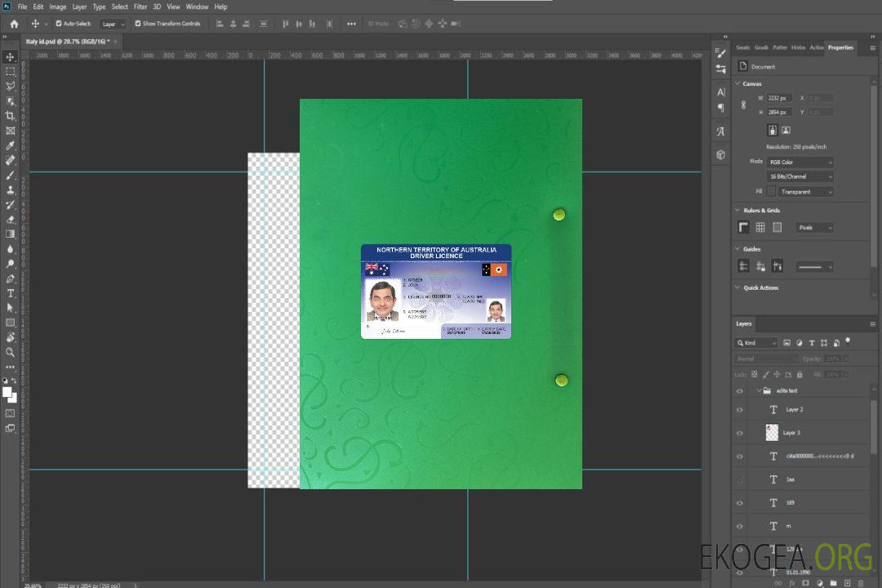This screenshot has width=882, height=588.
Task: Activate the Zoom tool
Action: (x=10, y=352)
